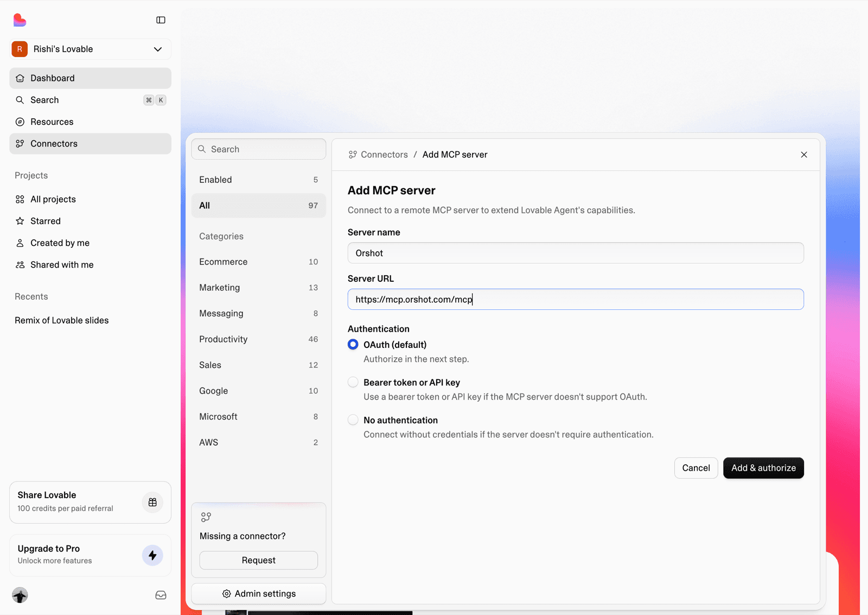Open the user profile avatar
868x615 pixels.
tap(20, 595)
